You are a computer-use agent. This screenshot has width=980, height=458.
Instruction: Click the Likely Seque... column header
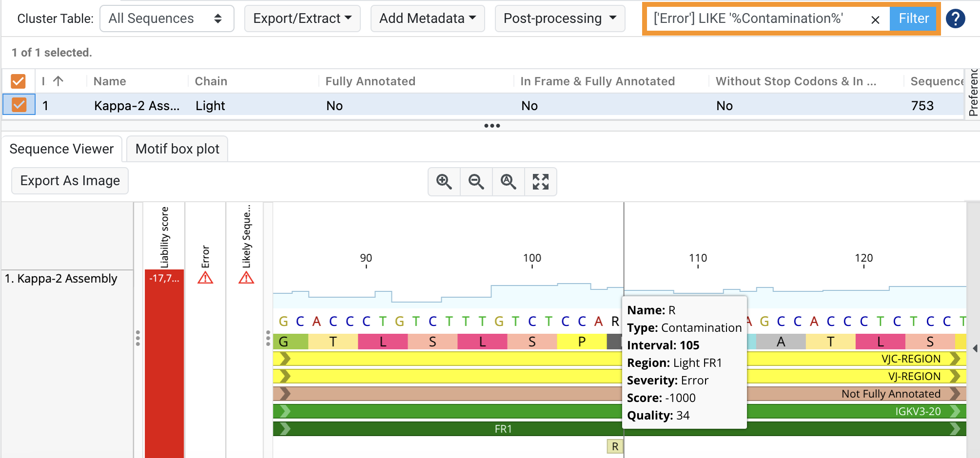(x=246, y=236)
